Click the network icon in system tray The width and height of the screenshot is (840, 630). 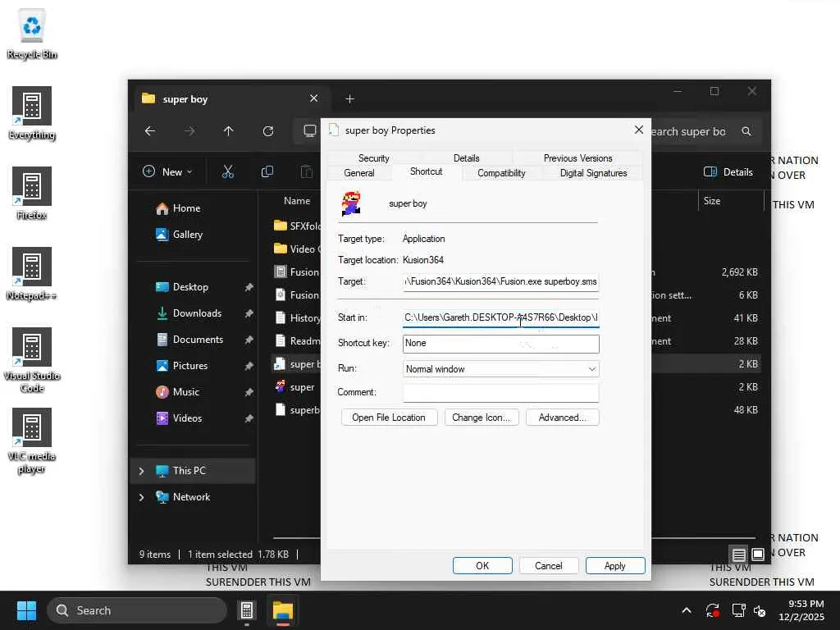pos(739,610)
